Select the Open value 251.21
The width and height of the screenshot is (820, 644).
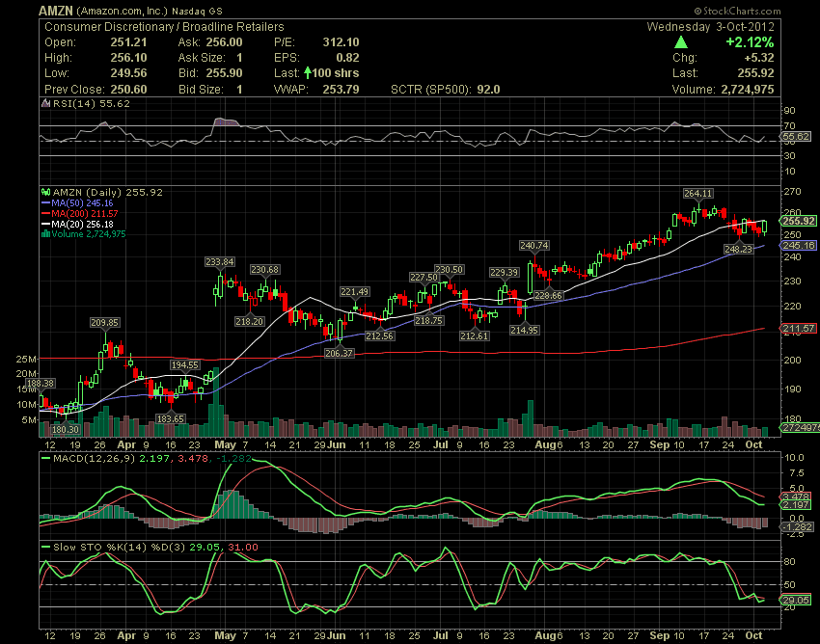coord(128,42)
